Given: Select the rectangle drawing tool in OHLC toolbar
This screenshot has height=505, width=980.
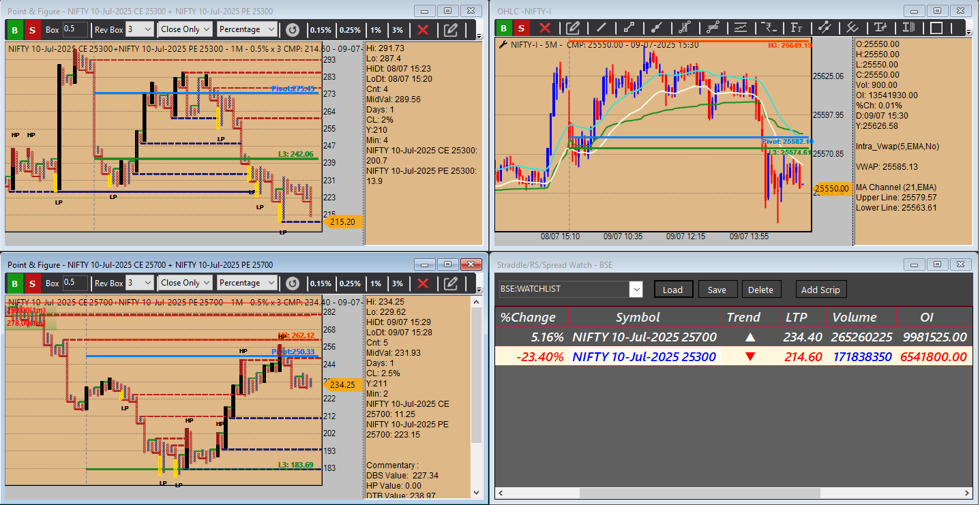Looking at the screenshot, I should (936, 28).
